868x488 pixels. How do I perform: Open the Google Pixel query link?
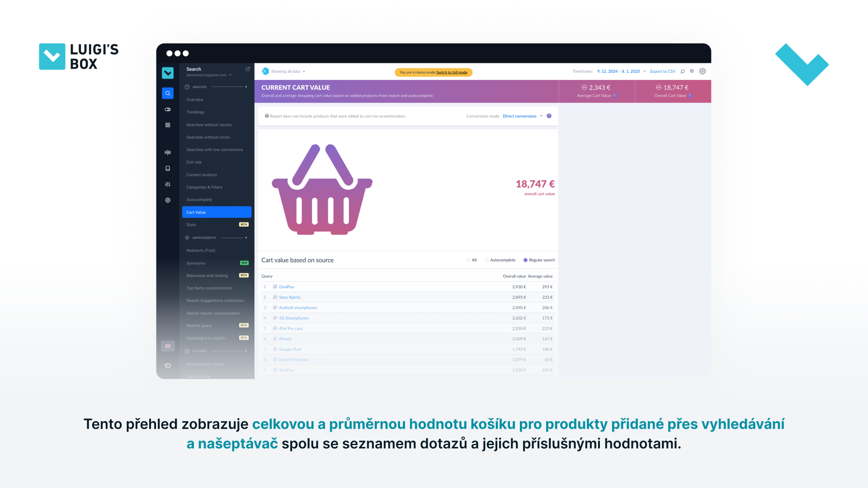click(x=290, y=349)
